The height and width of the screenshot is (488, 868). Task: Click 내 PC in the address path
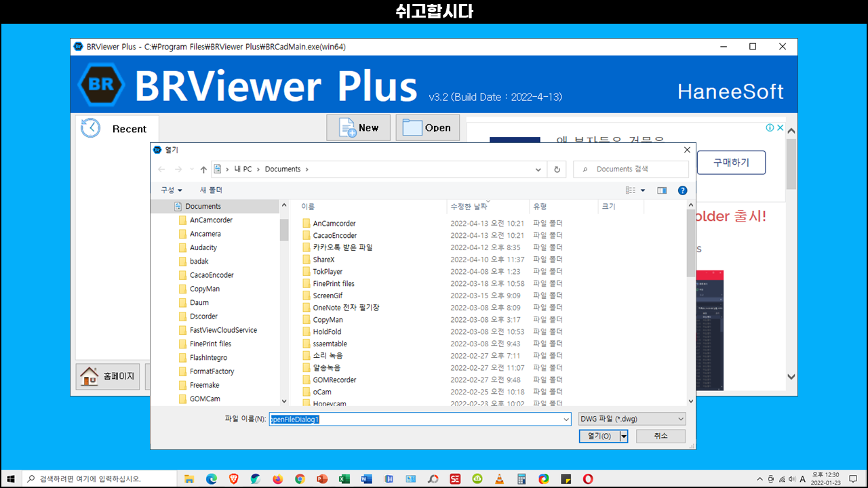pyautogui.click(x=243, y=169)
